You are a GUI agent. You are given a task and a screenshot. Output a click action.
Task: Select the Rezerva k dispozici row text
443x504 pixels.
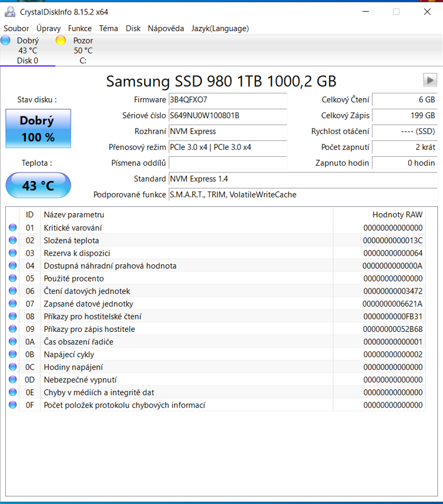tap(77, 253)
